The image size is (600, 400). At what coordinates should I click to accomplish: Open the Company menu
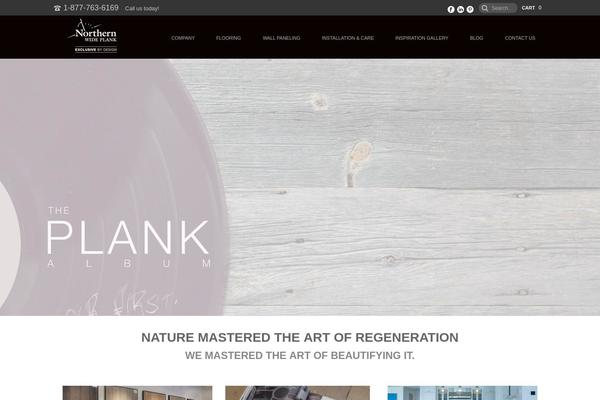point(183,38)
